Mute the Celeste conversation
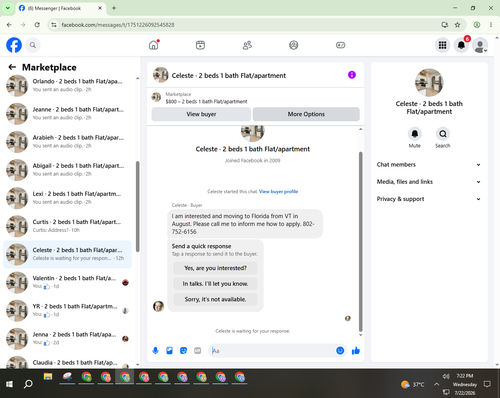Image resolution: width=500 pixels, height=398 pixels. 415,134
